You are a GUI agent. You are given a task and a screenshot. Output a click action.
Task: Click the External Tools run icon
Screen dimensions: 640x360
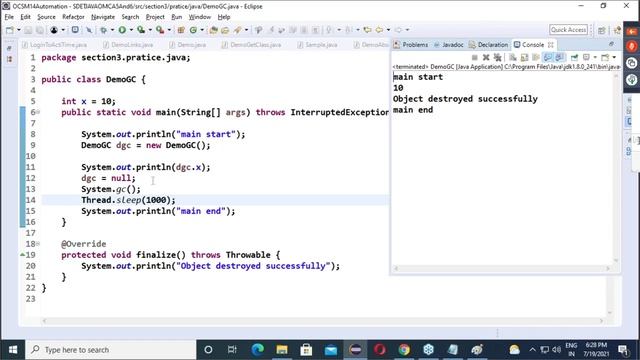click(x=160, y=30)
